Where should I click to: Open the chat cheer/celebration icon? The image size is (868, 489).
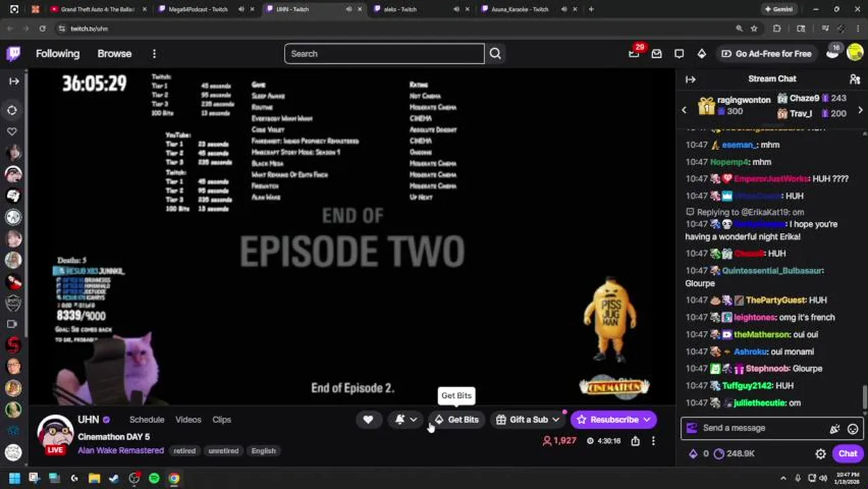click(835, 429)
